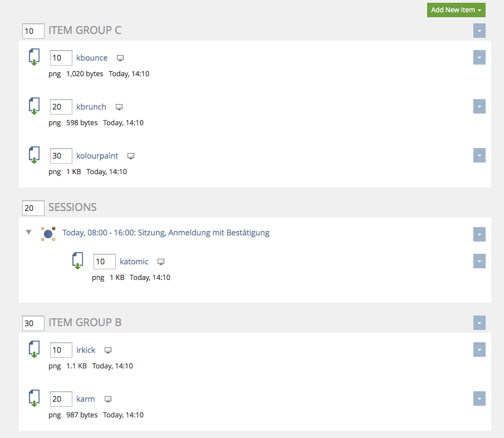Open the Sitzung, Anmeldung mit Bestätigung session link
Image resolution: width=504 pixels, height=438 pixels.
point(165,233)
